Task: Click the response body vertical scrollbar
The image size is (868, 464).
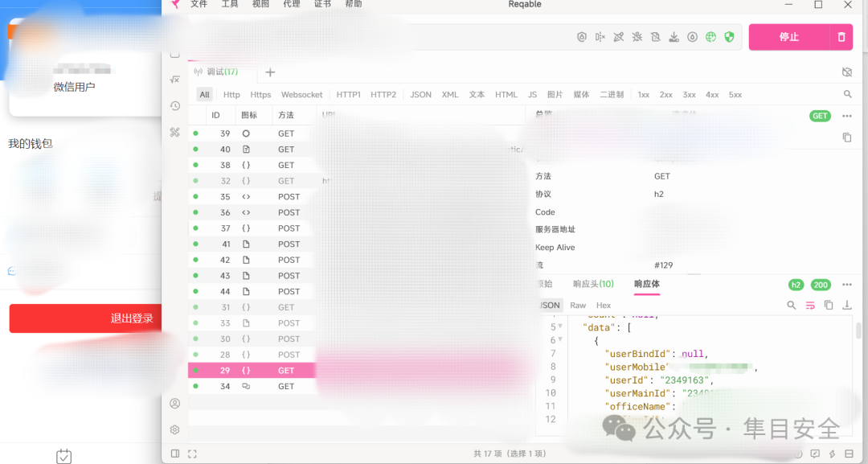Action: (x=858, y=331)
